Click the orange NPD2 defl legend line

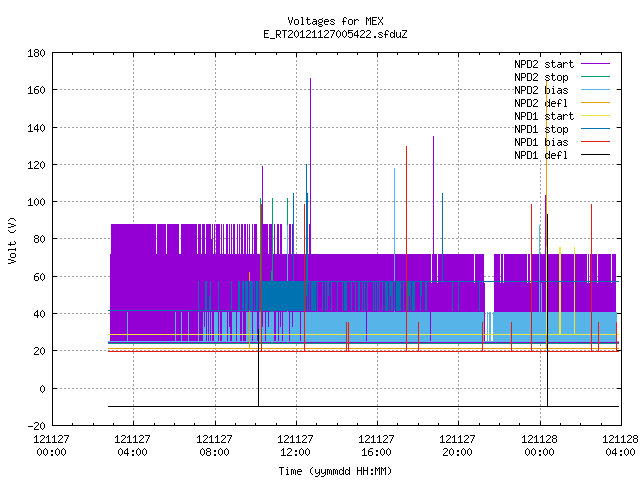(595, 103)
